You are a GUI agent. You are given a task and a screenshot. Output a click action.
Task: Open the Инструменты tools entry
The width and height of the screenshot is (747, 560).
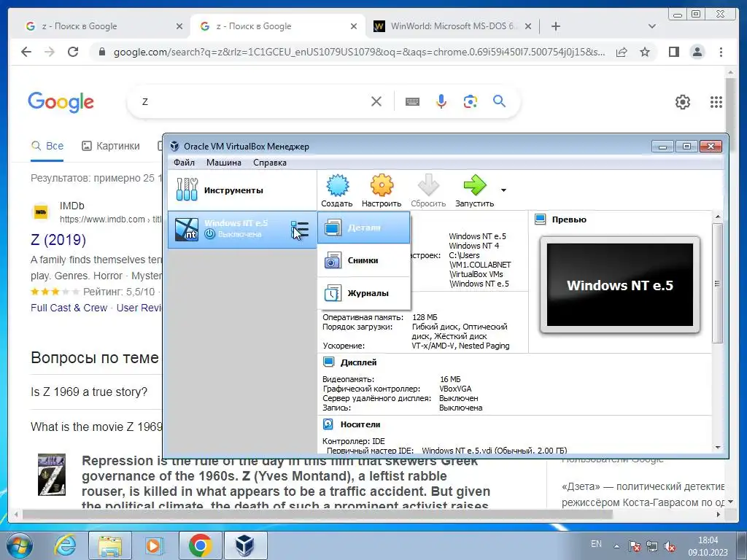[242, 190]
